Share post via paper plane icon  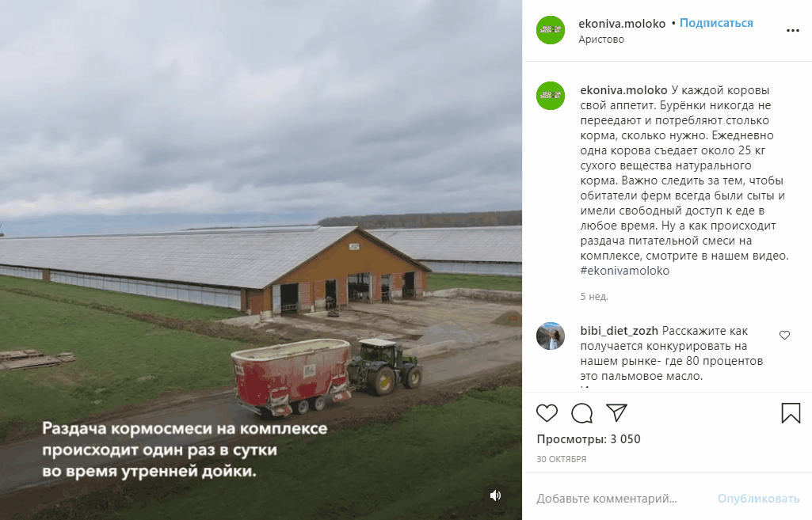(617, 412)
